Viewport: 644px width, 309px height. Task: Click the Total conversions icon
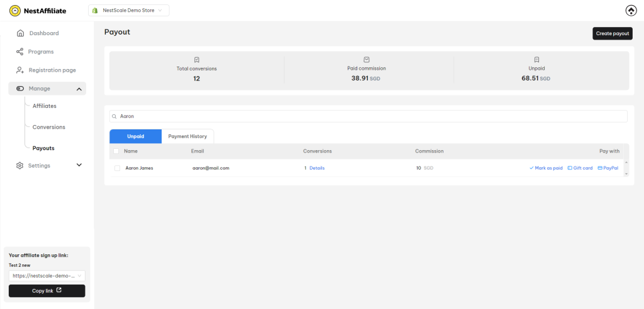coord(197,60)
